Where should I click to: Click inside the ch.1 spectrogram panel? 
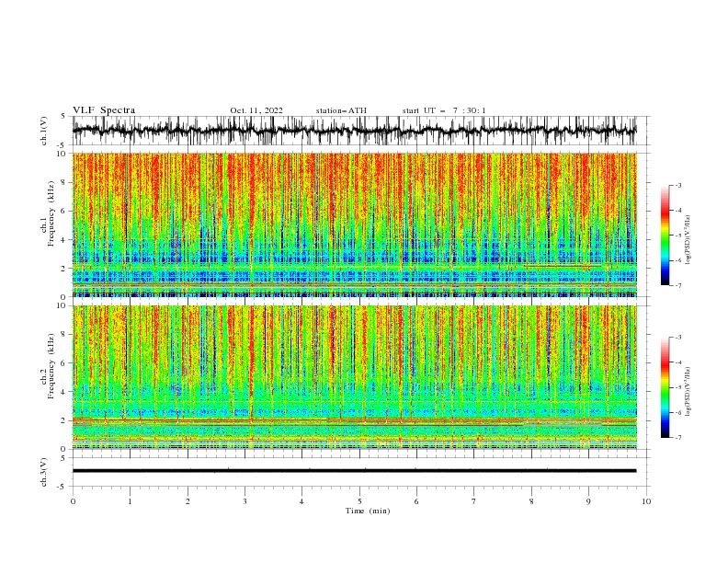point(354,224)
